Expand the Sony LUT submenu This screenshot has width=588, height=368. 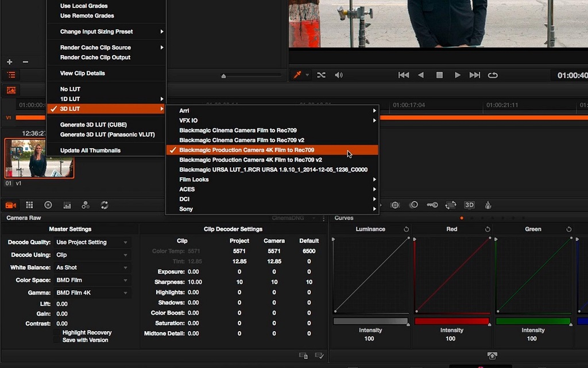[272, 209]
